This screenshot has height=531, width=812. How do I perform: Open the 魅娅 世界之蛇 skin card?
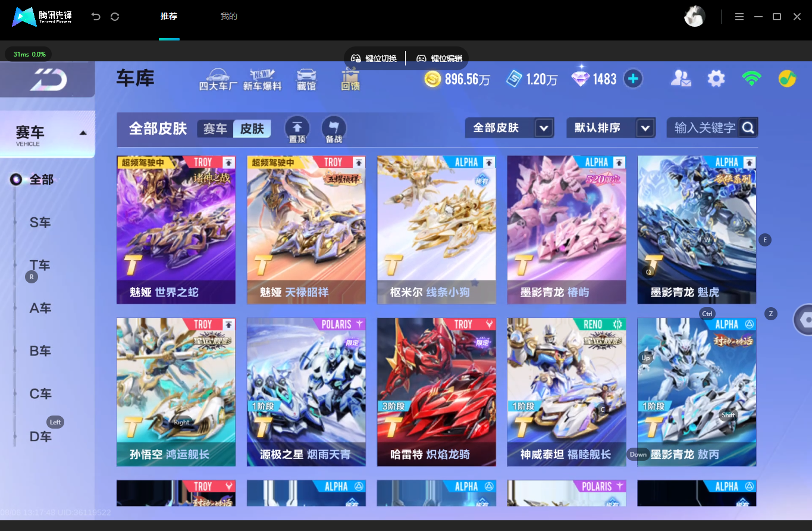point(176,230)
